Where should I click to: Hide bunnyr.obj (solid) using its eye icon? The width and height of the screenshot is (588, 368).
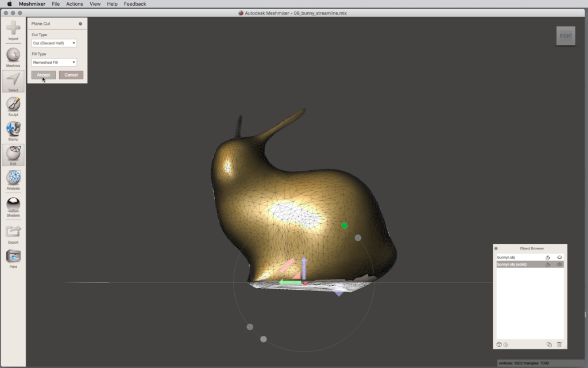(559, 264)
